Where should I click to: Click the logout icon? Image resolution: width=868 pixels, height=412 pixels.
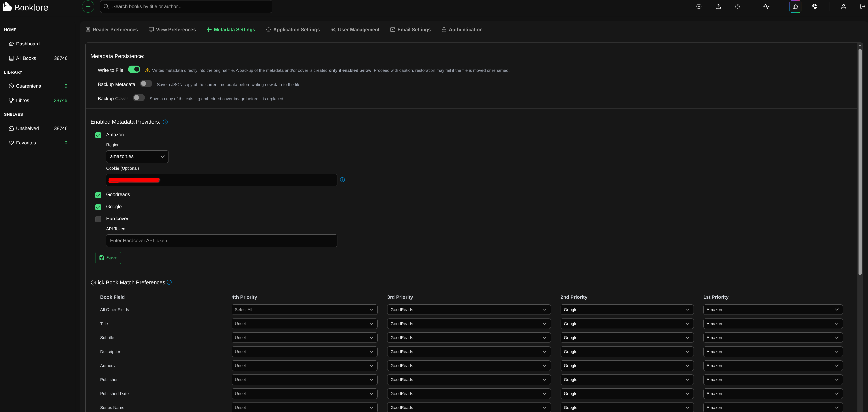coord(862,6)
